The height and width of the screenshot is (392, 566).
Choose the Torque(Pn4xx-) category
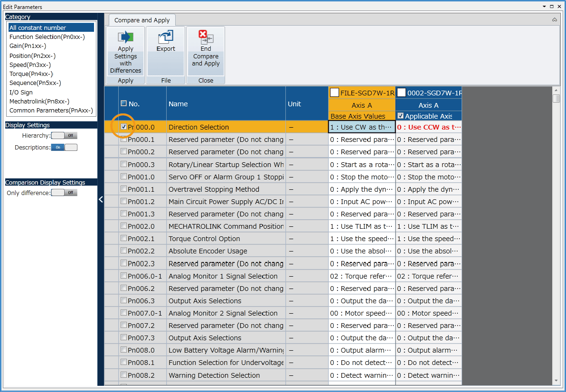(31, 74)
